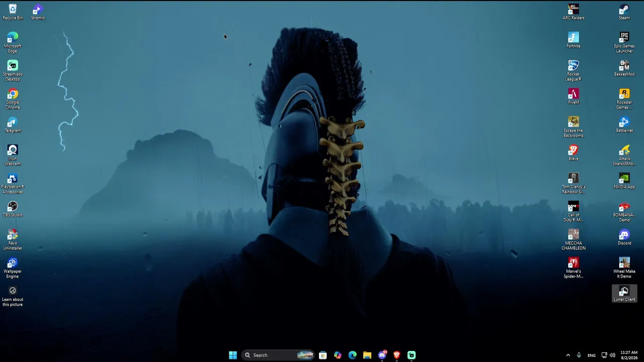The width and height of the screenshot is (644, 362).
Task: Select the FiveM desktop shortcut
Action: click(574, 97)
